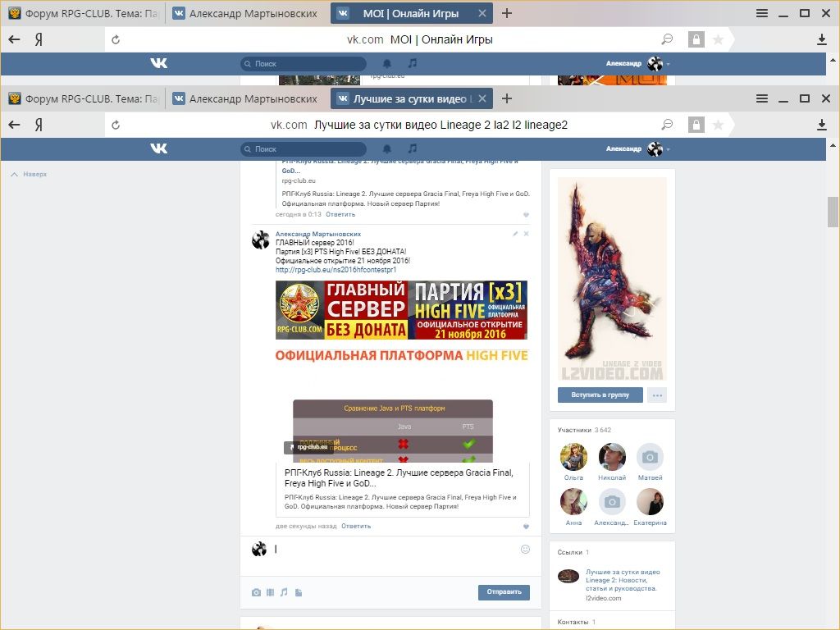
Task: Click lock protect icon in MOI Онлайн Игры window
Action: click(x=696, y=39)
